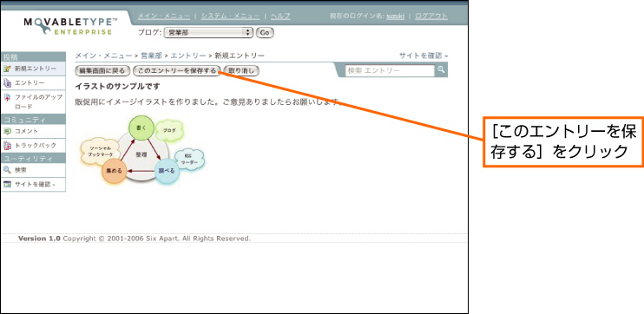
Task: Click the search magnifier button beside entry search
Action: click(x=441, y=70)
